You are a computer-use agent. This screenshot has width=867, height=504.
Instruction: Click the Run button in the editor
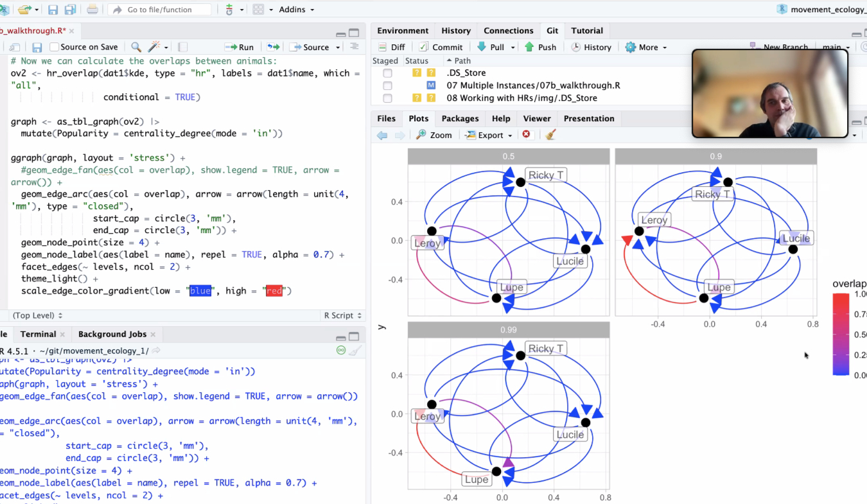point(239,47)
